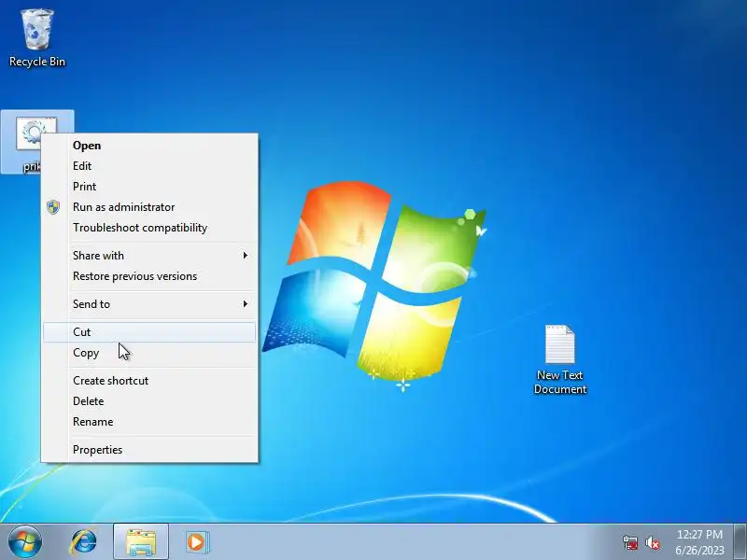Open the taskbar clock showing 12:27 PM
747x560 pixels.
(x=699, y=542)
